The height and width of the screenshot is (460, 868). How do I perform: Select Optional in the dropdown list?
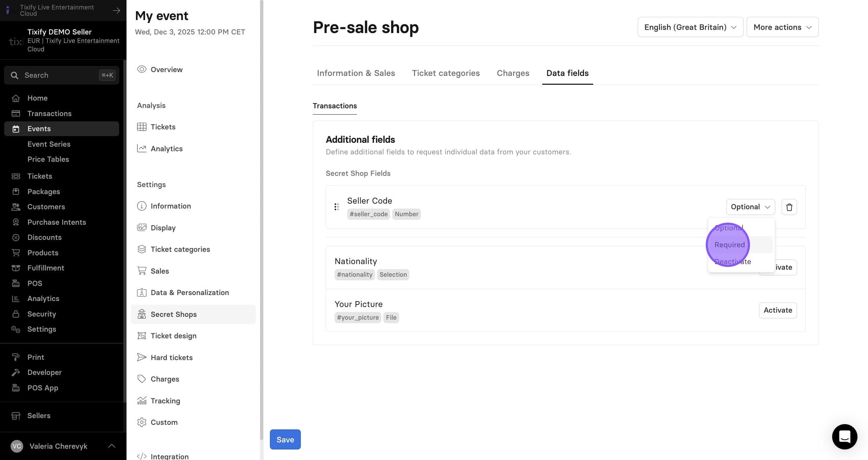coord(741,228)
